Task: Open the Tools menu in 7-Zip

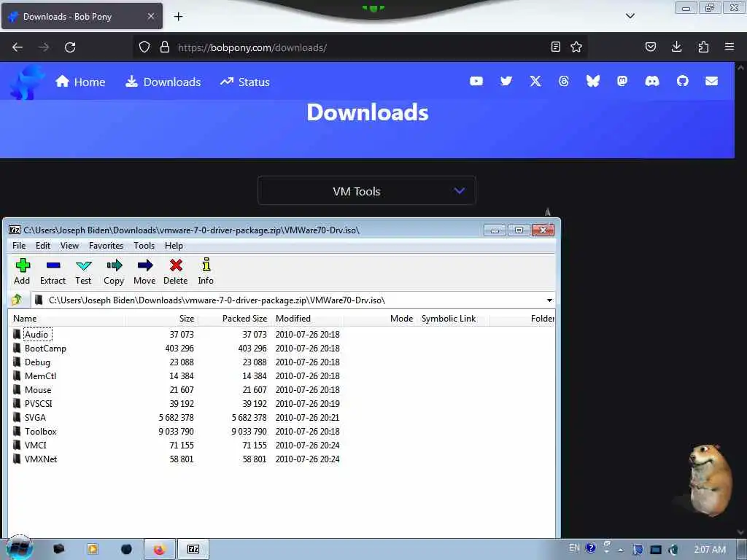Action: coord(144,246)
